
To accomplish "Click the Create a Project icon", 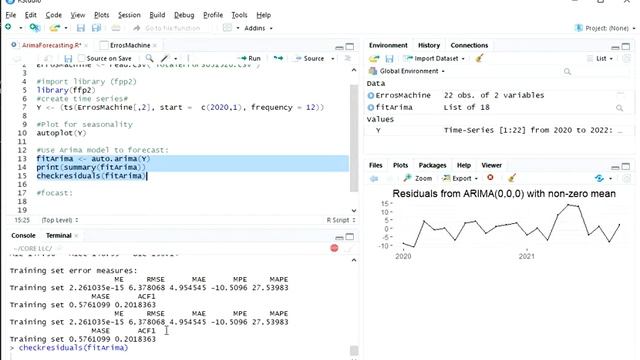I will click(x=35, y=28).
